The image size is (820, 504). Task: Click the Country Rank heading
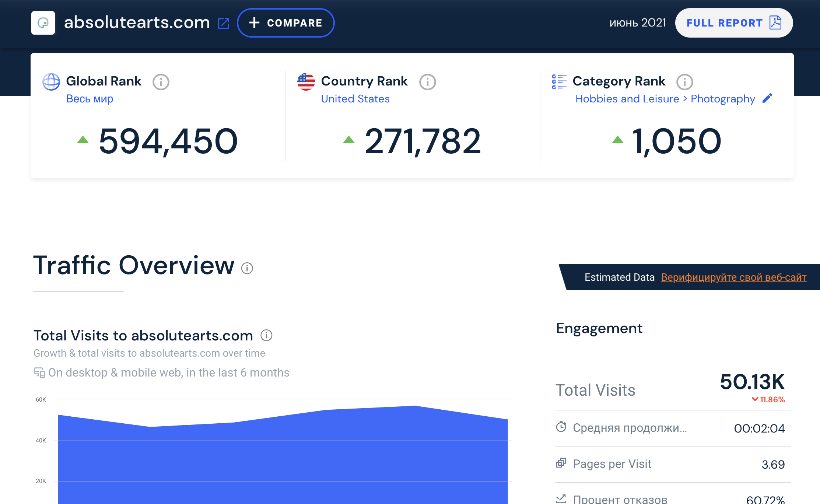364,81
